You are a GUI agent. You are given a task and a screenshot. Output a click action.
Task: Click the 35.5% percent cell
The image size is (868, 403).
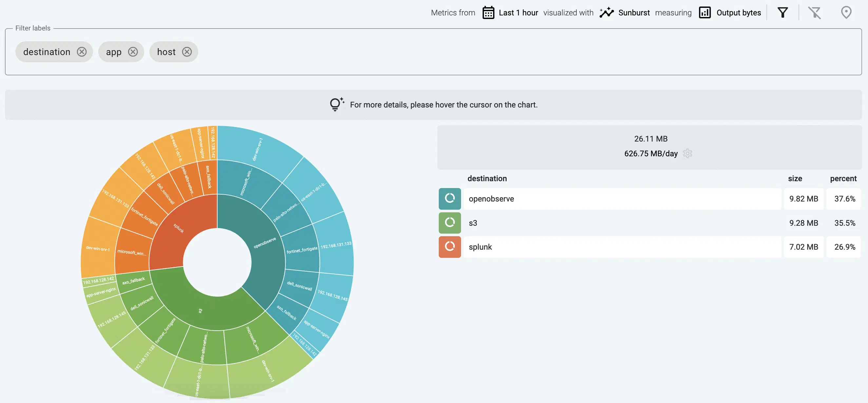(x=844, y=222)
